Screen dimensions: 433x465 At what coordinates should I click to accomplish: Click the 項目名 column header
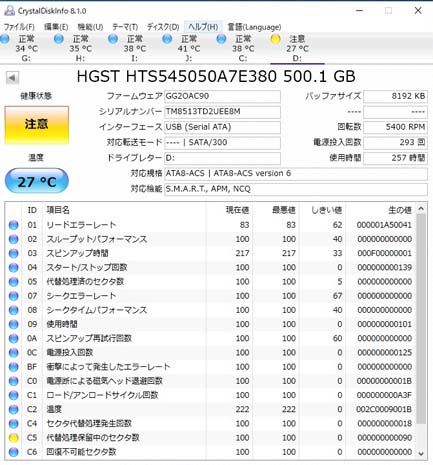click(x=58, y=210)
